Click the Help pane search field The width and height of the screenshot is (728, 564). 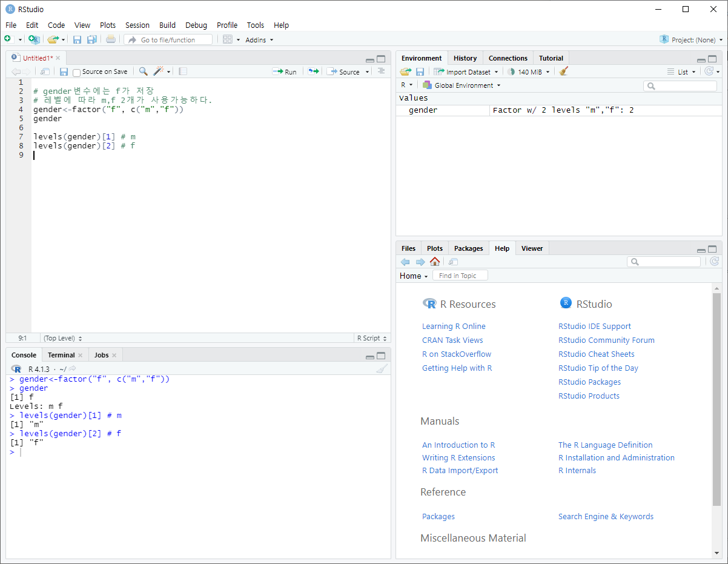click(664, 262)
